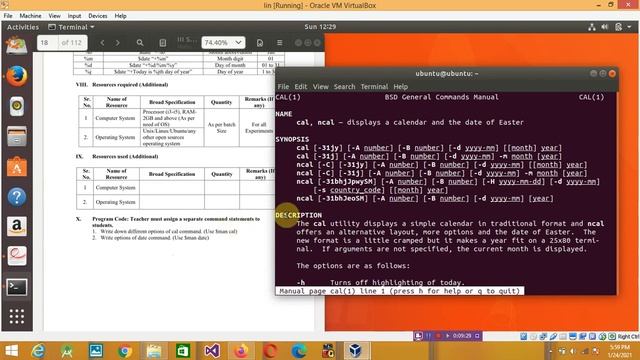Click the Windows taskbar clock 1/24/2021
The image size is (640, 360).
pyautogui.click(x=620, y=351)
